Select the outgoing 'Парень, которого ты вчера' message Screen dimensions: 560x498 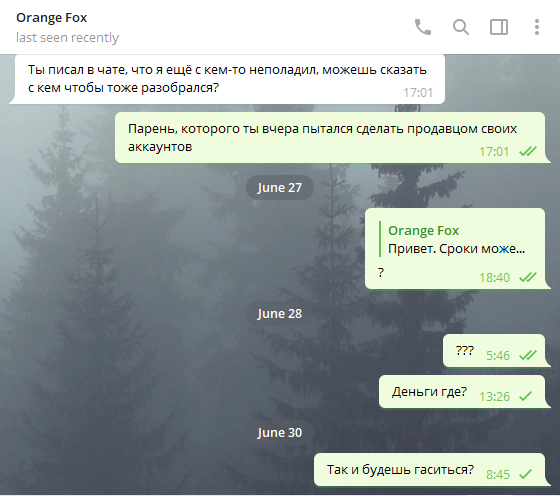coord(330,138)
